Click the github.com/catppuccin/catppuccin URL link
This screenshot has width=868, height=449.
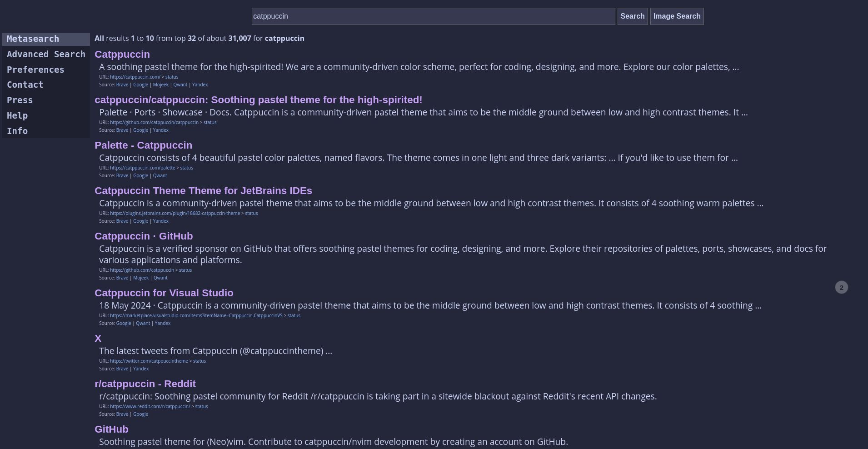(154, 122)
